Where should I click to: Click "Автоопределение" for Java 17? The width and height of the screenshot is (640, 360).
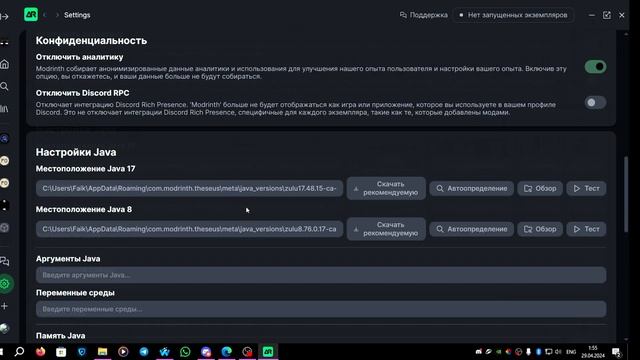tap(471, 188)
